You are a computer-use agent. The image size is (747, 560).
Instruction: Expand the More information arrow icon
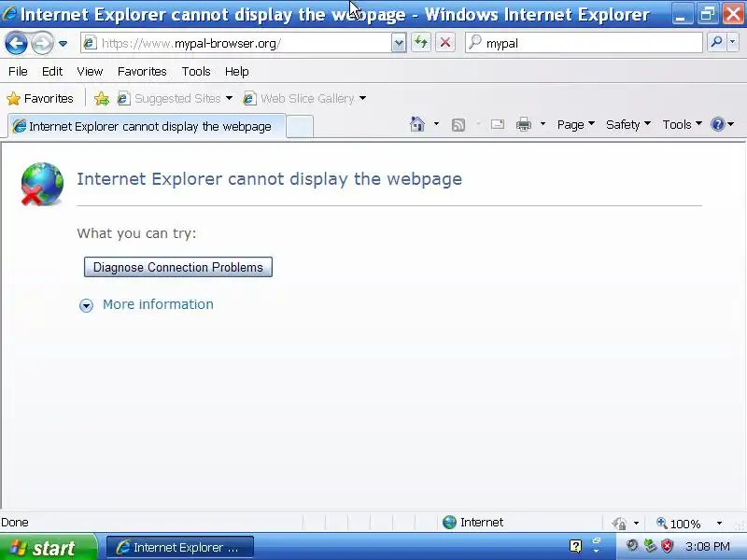(x=86, y=305)
